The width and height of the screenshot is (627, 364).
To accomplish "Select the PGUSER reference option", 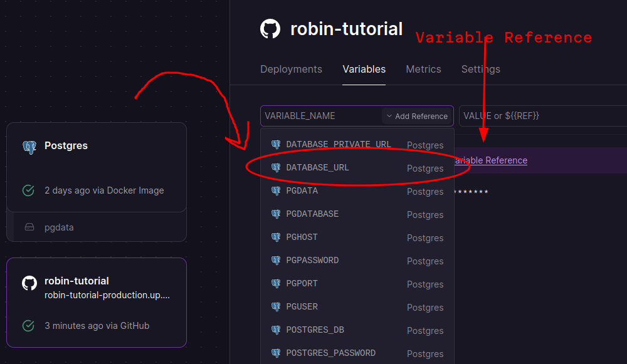I will (302, 307).
